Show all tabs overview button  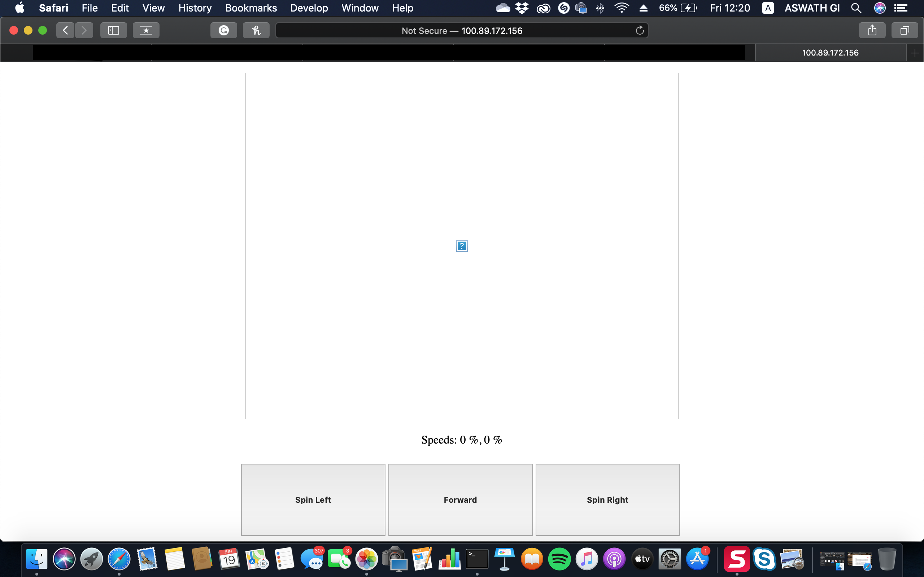pos(905,31)
